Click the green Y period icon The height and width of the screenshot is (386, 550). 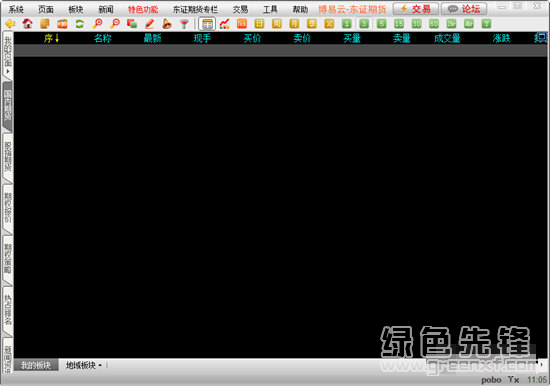click(486, 24)
